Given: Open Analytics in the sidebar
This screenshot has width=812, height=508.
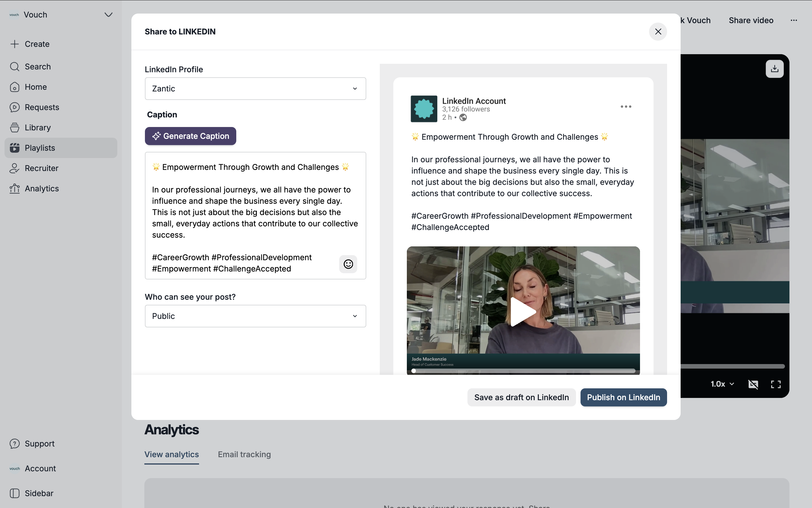Looking at the screenshot, I should tap(61, 189).
